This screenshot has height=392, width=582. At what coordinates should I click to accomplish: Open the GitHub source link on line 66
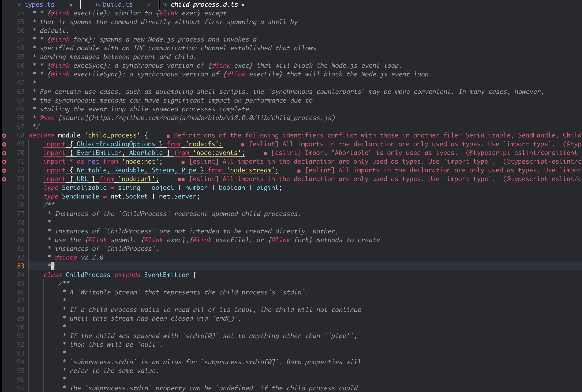(x=213, y=118)
